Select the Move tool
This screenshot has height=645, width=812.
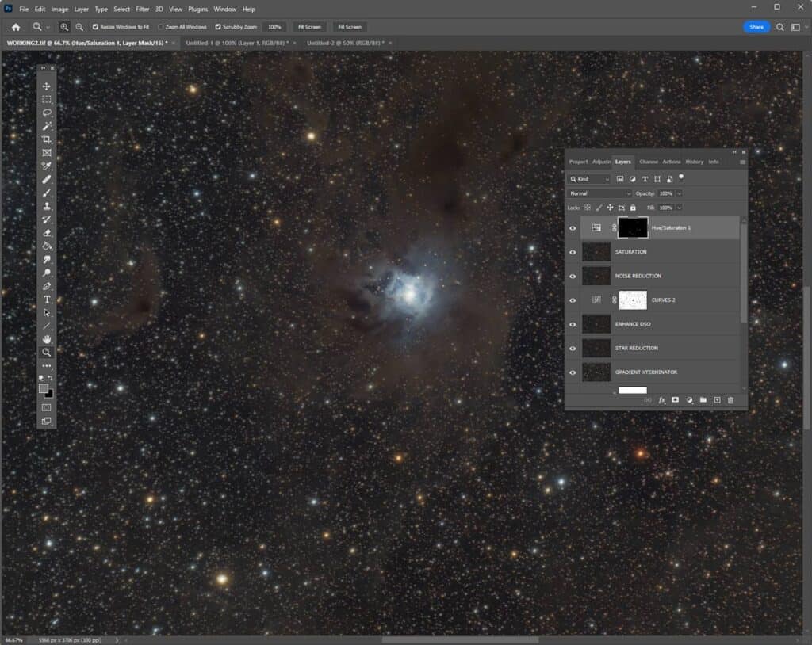pyautogui.click(x=48, y=86)
